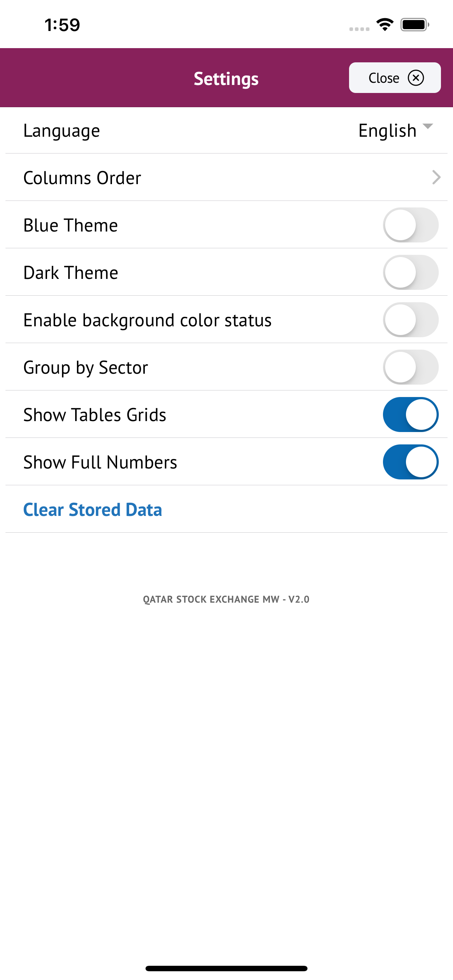Click the battery indicator icon

tap(415, 25)
